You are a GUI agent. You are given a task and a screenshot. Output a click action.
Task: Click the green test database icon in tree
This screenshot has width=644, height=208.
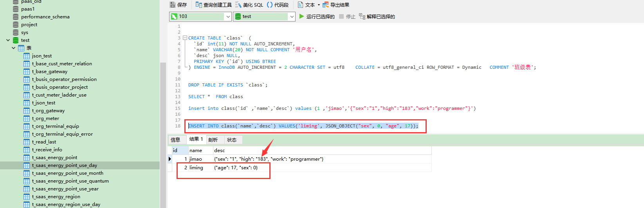click(16, 40)
